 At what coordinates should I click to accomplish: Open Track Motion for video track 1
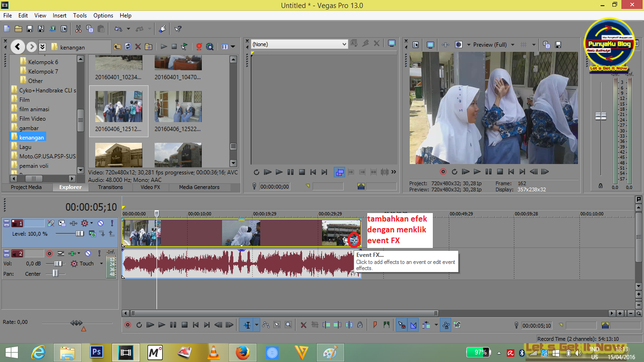coord(62,223)
